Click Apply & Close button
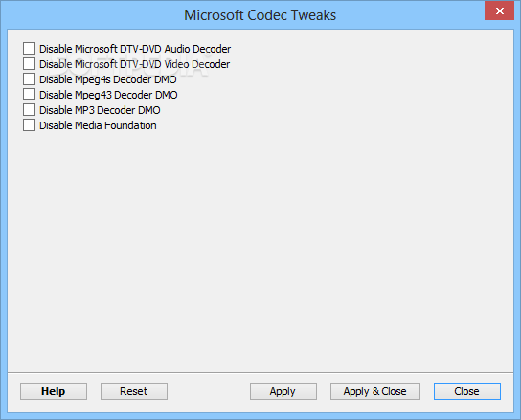This screenshot has height=420, width=521. pyautogui.click(x=375, y=391)
